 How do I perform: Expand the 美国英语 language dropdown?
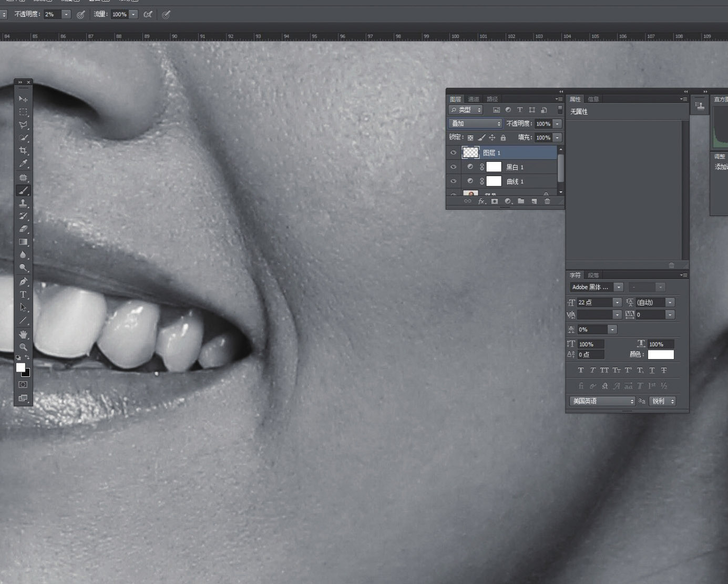pyautogui.click(x=602, y=401)
